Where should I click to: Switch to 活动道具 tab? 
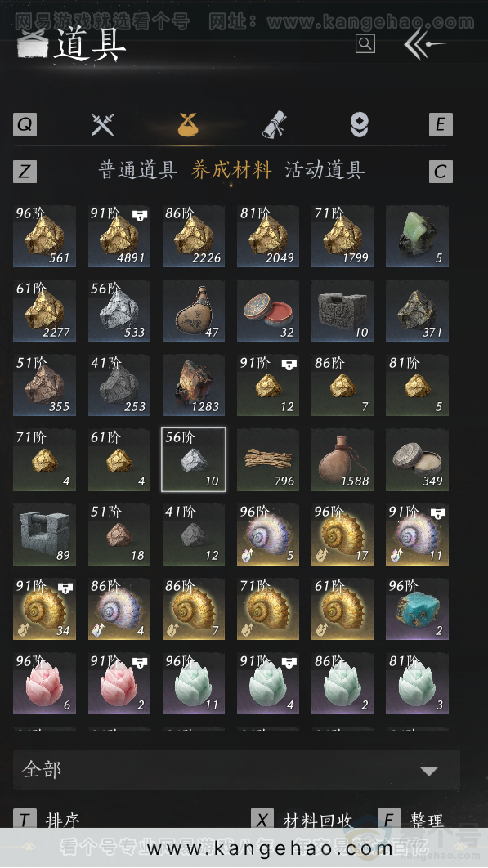coord(325,170)
